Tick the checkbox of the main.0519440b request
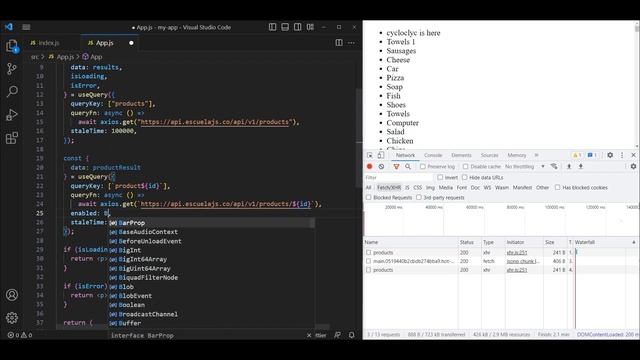This screenshot has height=360, width=640. click(x=369, y=261)
